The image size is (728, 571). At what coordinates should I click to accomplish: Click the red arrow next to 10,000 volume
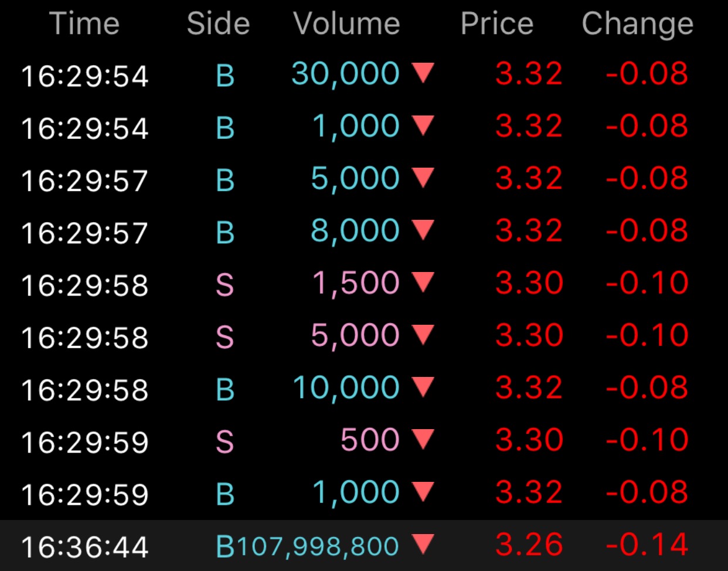423,387
